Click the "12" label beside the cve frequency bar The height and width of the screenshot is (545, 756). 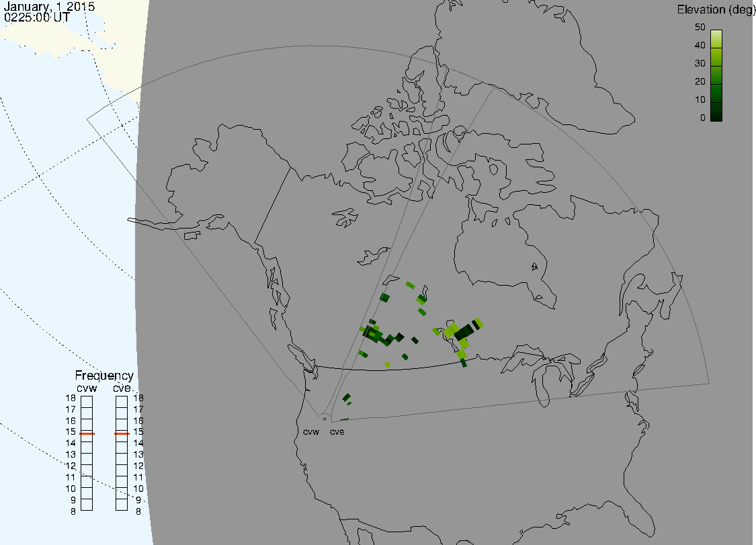pos(138,466)
